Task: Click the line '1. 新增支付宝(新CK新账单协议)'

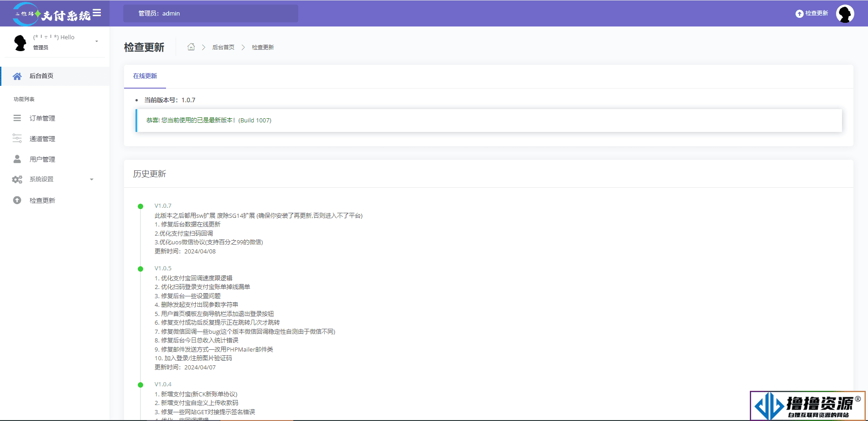Action: 196,394
